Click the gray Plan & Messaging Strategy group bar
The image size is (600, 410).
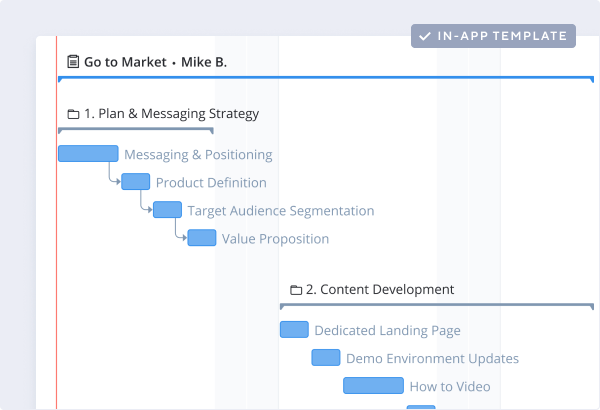point(136,131)
